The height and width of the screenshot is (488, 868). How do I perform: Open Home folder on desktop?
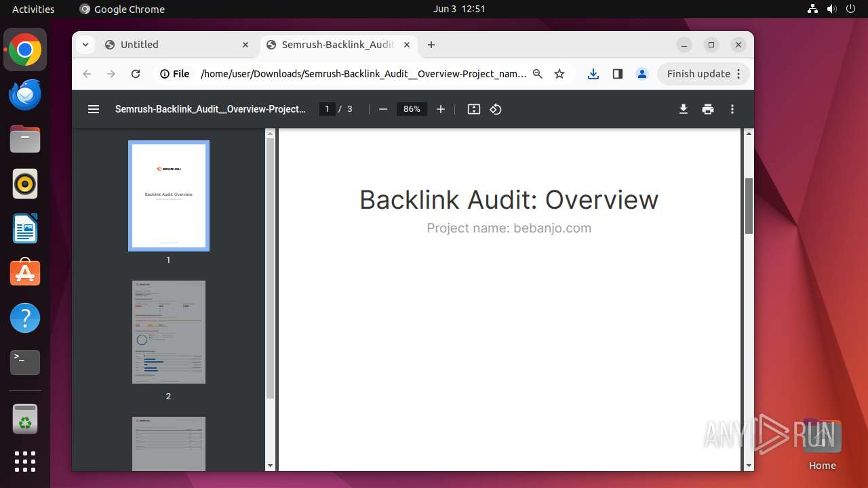tap(822, 445)
